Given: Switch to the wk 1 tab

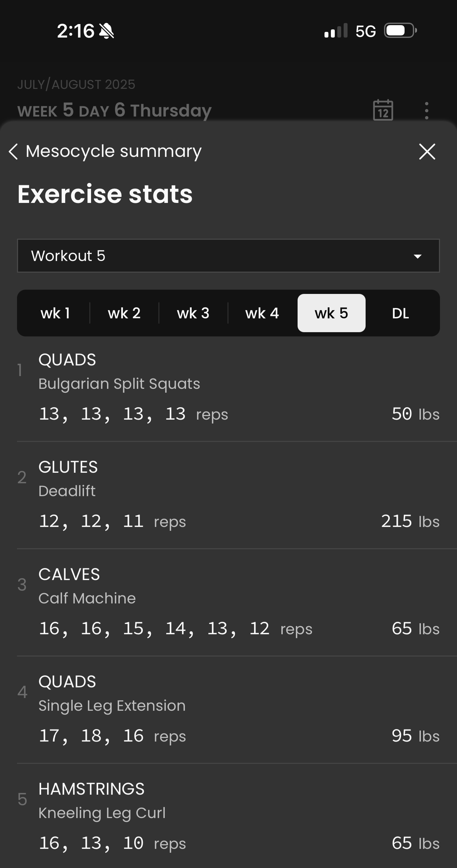Looking at the screenshot, I should (55, 313).
